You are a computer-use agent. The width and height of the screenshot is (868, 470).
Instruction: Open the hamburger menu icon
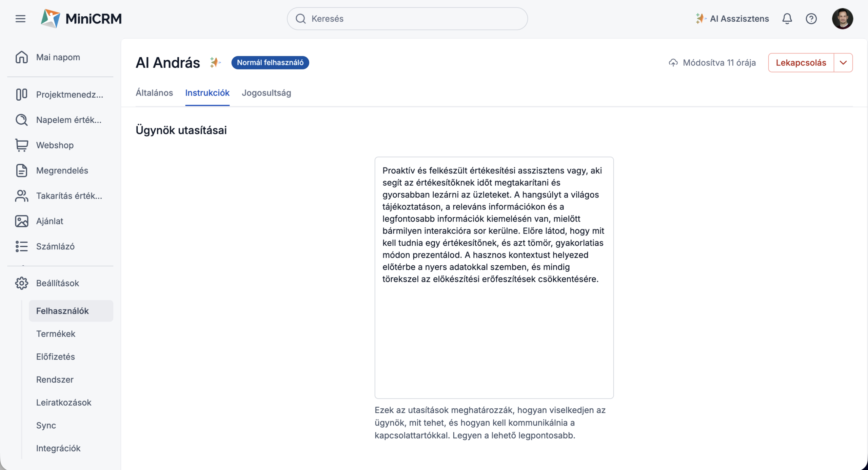tap(20, 19)
